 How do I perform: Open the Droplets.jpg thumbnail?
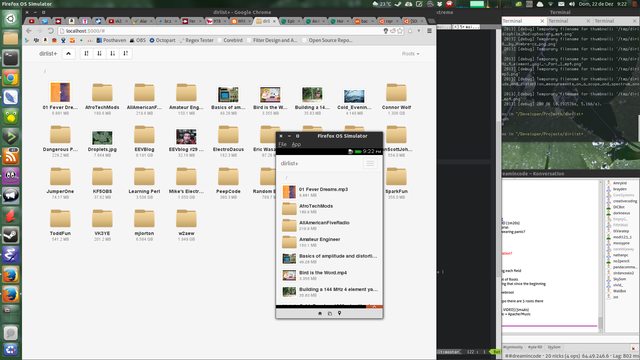[102, 138]
